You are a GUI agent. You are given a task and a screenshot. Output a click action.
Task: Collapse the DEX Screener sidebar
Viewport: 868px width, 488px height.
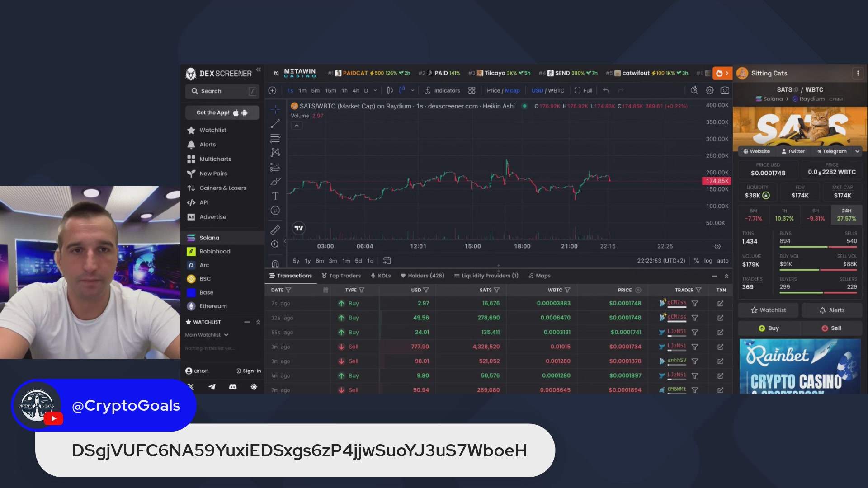(259, 70)
